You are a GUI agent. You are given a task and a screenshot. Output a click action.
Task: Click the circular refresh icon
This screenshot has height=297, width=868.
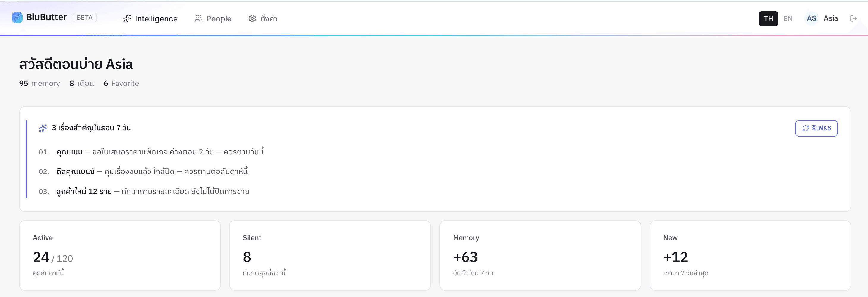(x=806, y=128)
